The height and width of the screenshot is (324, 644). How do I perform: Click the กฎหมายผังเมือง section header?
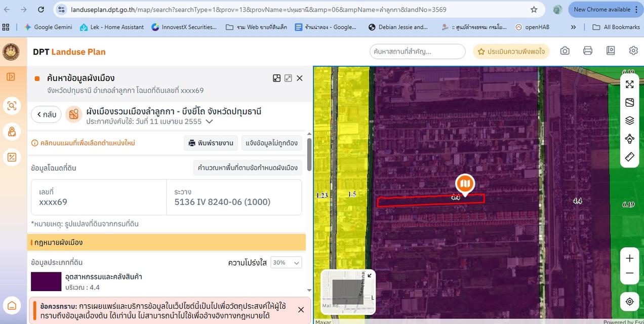pos(167,242)
